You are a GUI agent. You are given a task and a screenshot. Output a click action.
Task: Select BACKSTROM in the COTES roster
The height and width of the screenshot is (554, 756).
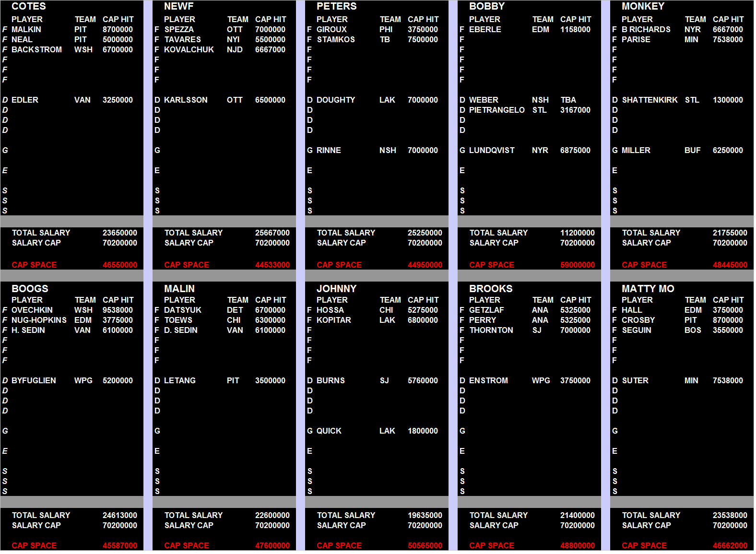pos(36,49)
